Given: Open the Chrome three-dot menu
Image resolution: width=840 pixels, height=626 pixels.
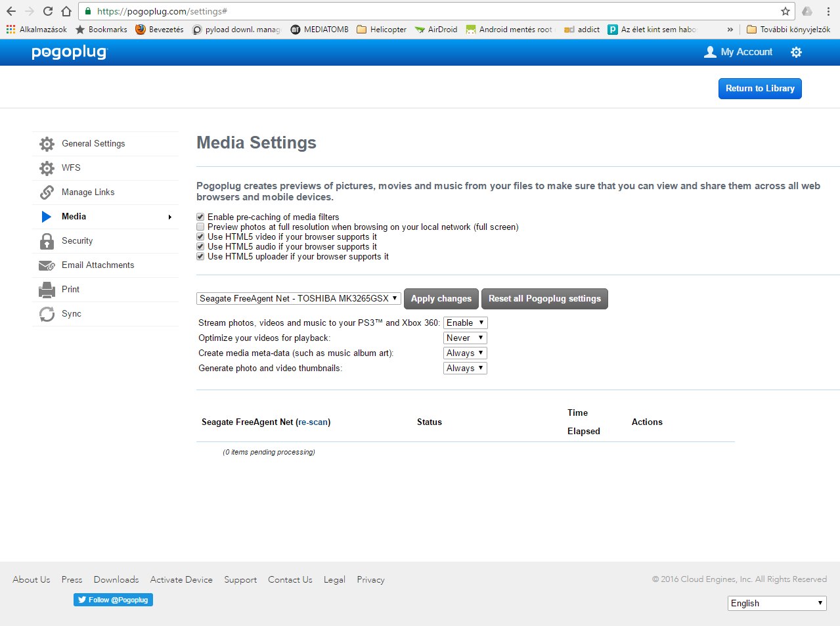Looking at the screenshot, I should point(828,11).
